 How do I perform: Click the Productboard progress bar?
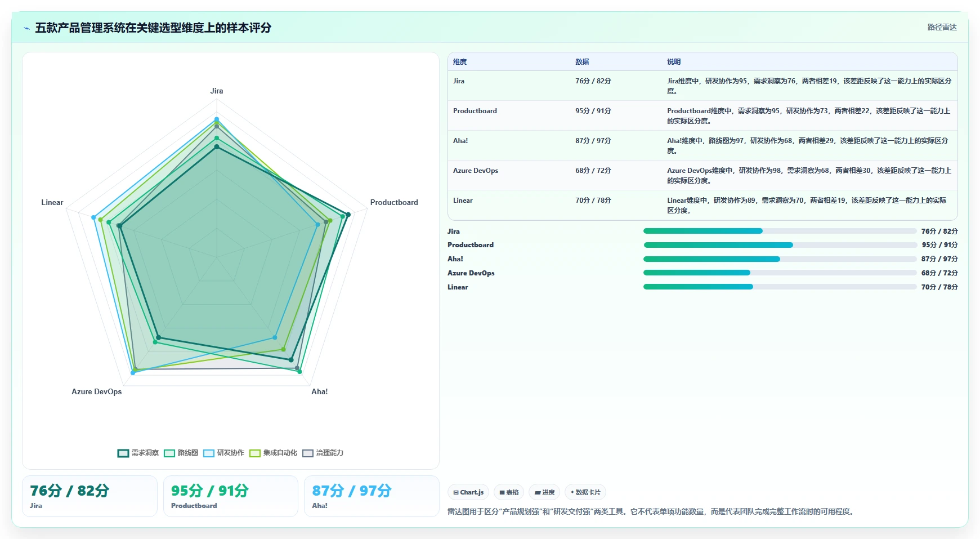[x=780, y=245]
